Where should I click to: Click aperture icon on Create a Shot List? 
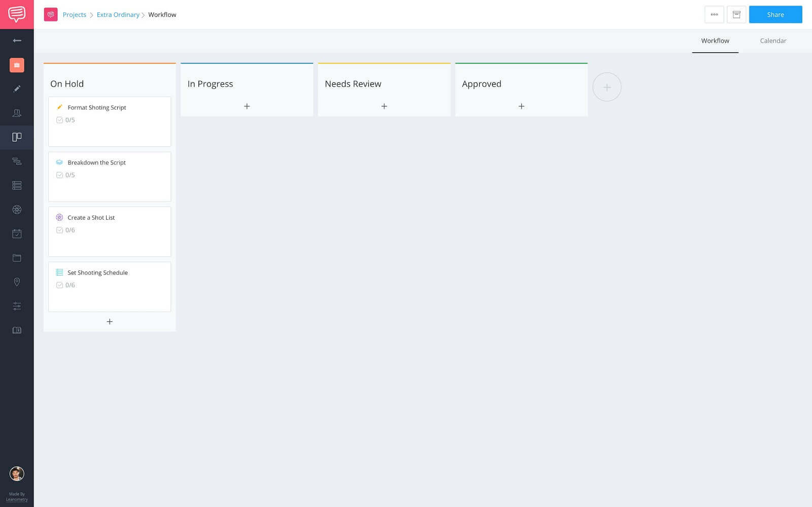(x=59, y=217)
